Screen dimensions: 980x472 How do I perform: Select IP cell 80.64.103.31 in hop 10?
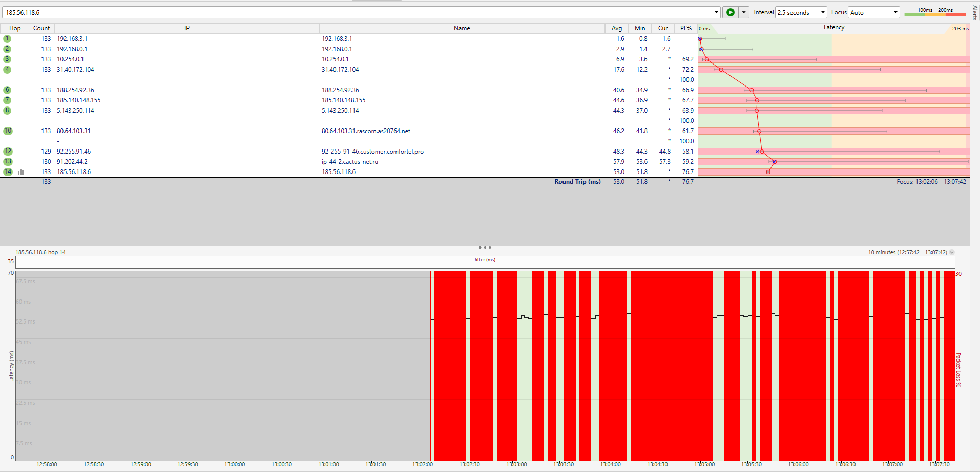tap(74, 131)
